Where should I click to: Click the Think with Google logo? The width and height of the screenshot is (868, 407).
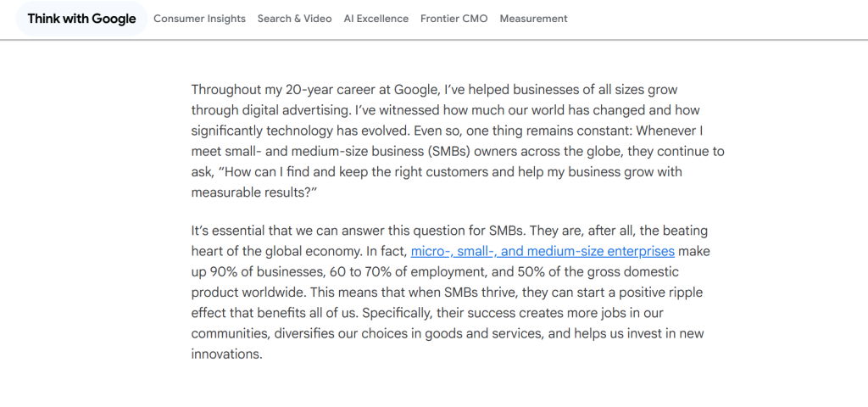[81, 19]
